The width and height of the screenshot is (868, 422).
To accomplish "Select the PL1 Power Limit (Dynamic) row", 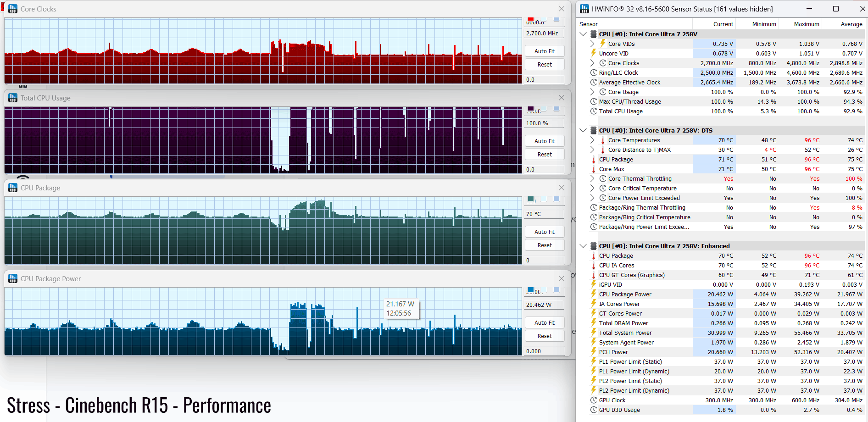I will pos(721,371).
